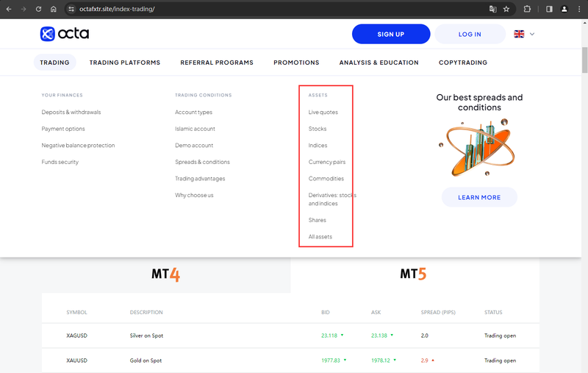The width and height of the screenshot is (588, 373).
Task: Open Shares link under Assets
Action: coord(318,220)
